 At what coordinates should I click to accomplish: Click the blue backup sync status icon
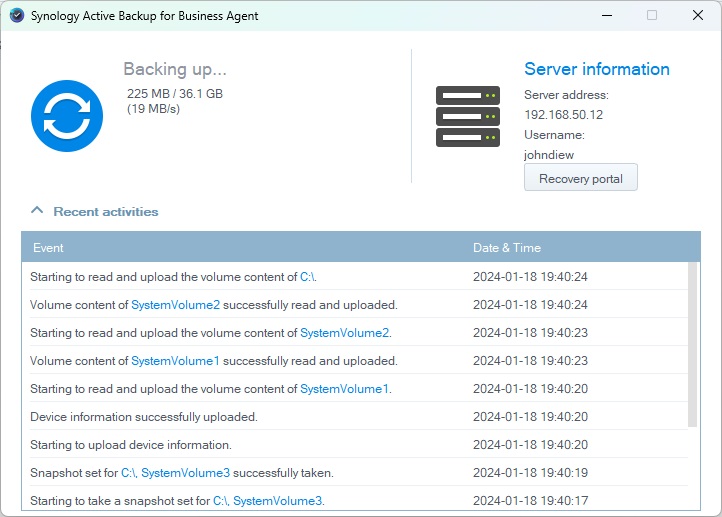tap(67, 116)
